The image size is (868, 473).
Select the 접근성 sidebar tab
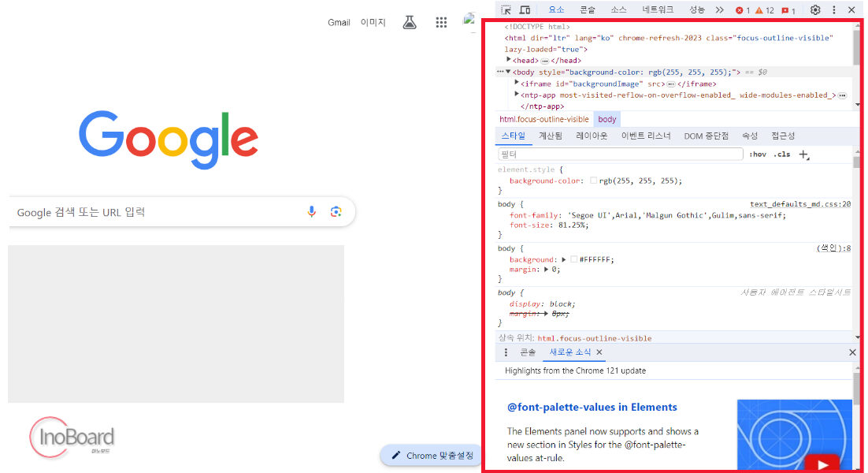pyautogui.click(x=783, y=136)
